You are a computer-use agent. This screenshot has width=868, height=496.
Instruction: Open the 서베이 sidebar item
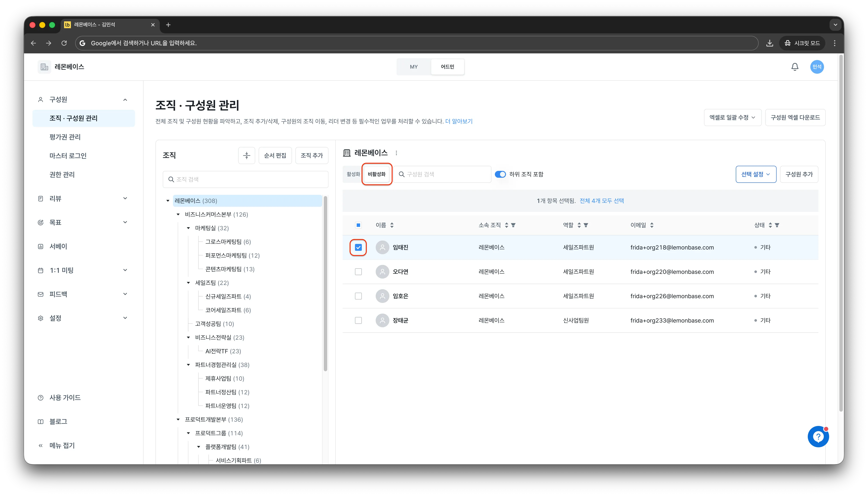click(x=58, y=246)
